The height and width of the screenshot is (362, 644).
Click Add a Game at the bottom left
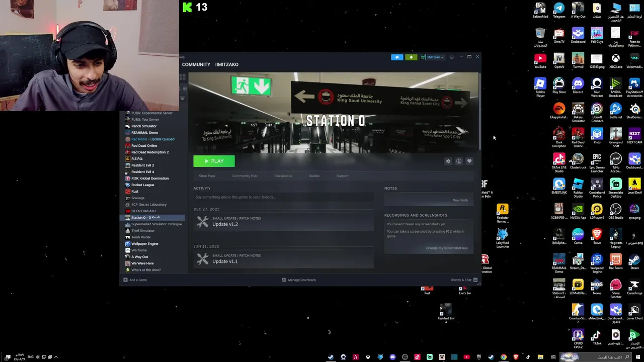coord(135,280)
